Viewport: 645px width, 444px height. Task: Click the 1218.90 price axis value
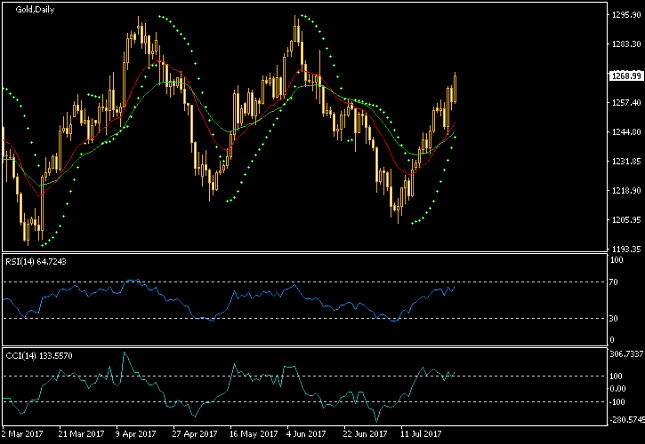pyautogui.click(x=626, y=191)
